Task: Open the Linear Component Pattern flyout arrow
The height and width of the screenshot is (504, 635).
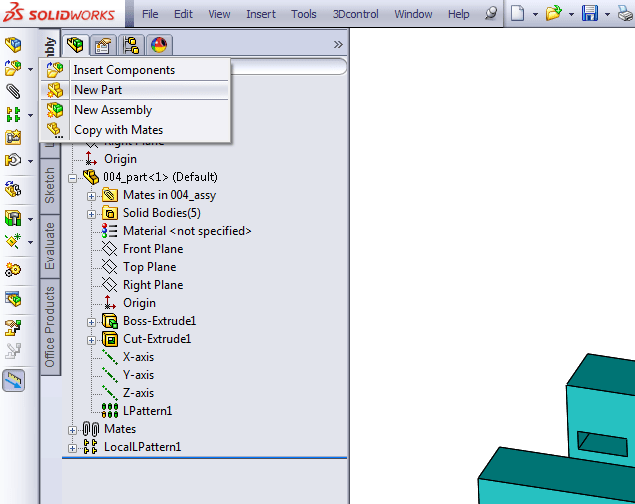Action: [30, 115]
